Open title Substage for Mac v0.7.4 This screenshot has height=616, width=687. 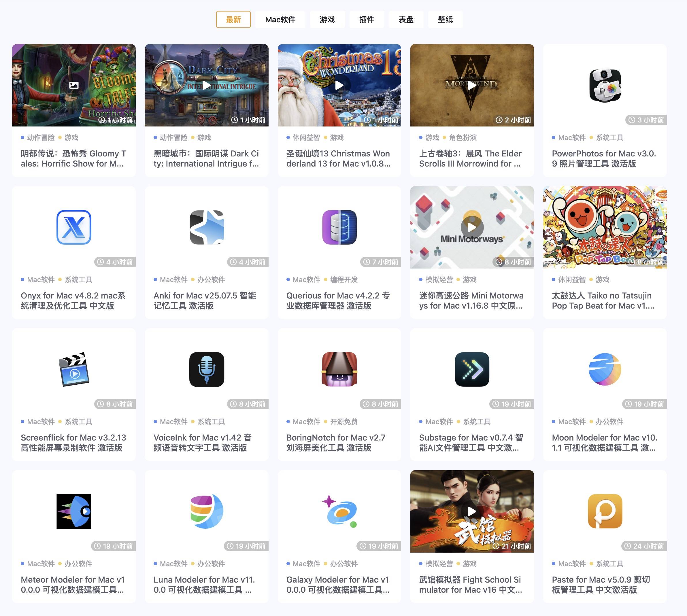coord(471,442)
